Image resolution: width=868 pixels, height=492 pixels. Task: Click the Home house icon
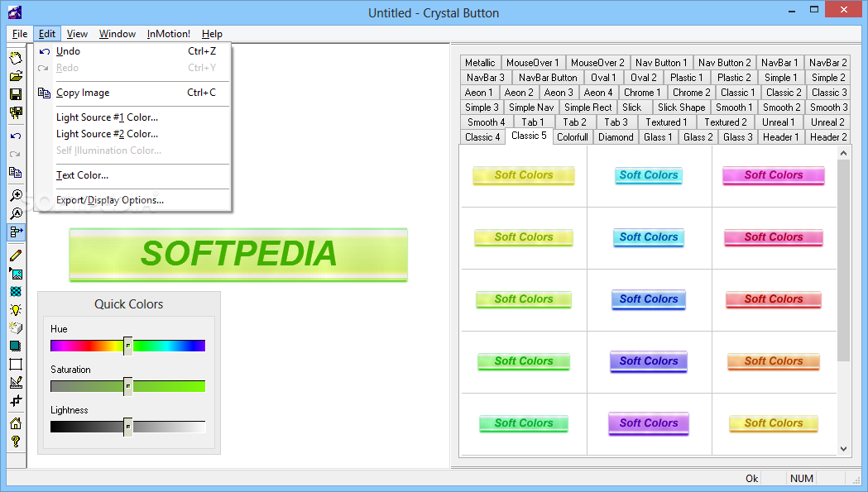click(x=16, y=423)
